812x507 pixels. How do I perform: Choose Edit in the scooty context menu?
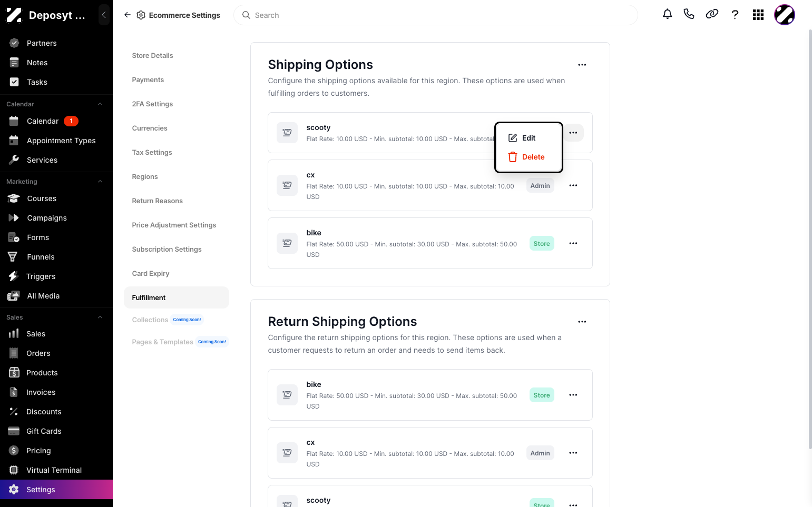(x=529, y=138)
